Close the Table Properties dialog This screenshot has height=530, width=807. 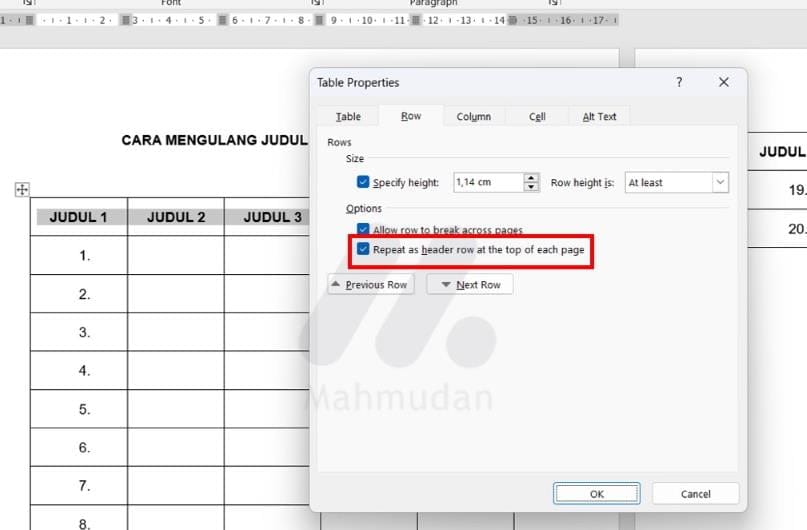pyautogui.click(x=724, y=83)
